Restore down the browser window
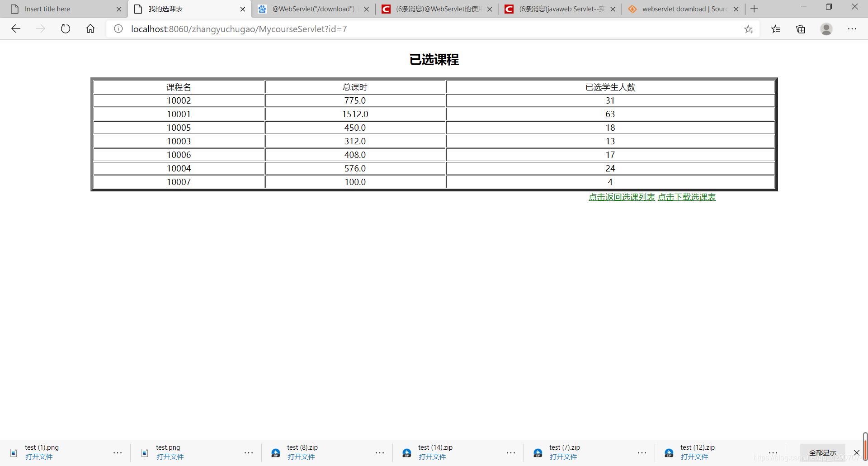The width and height of the screenshot is (868, 466). tap(829, 7)
